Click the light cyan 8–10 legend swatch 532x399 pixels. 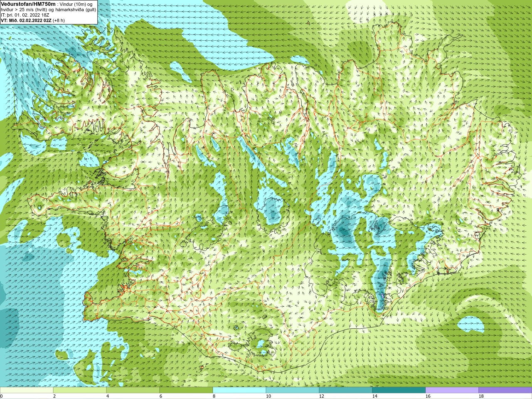point(239,390)
